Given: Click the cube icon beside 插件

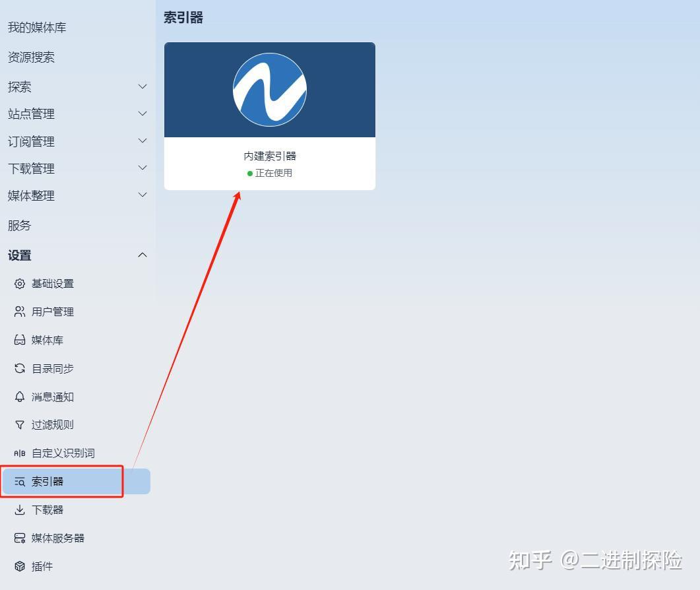Looking at the screenshot, I should pyautogui.click(x=20, y=566).
